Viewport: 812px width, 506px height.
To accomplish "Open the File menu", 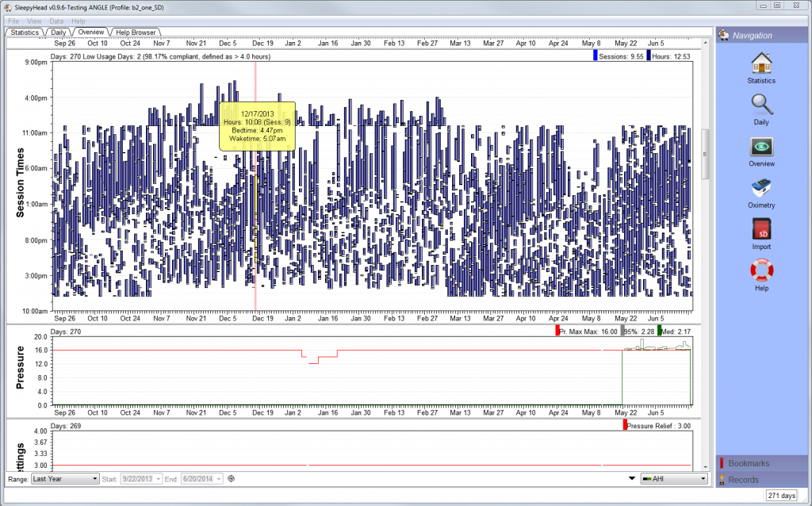I will coord(13,21).
